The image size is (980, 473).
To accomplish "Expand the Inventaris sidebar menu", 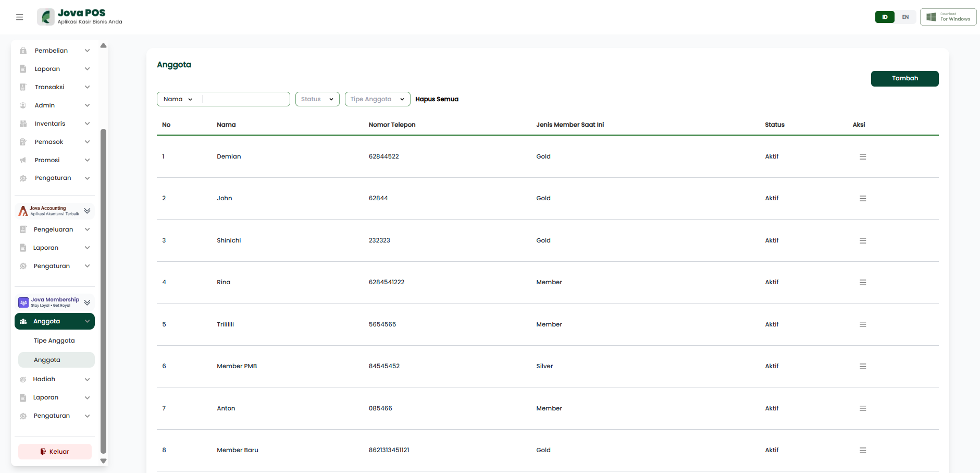I will click(55, 124).
